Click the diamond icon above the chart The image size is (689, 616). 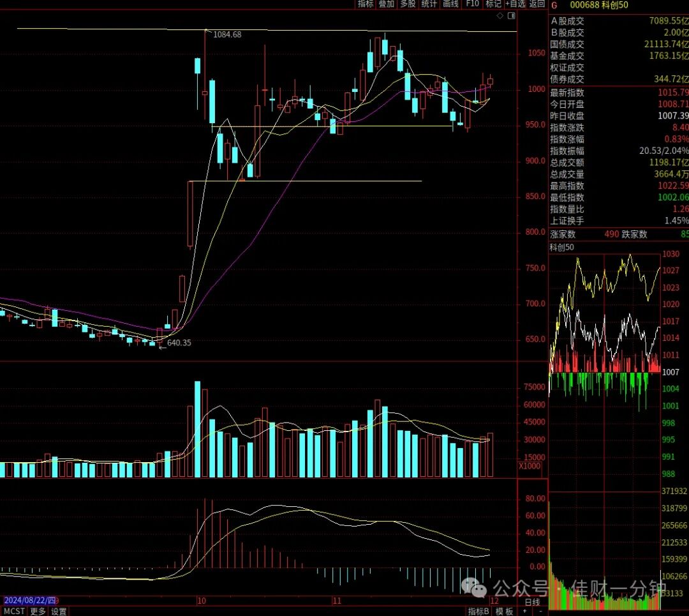tap(500, 16)
